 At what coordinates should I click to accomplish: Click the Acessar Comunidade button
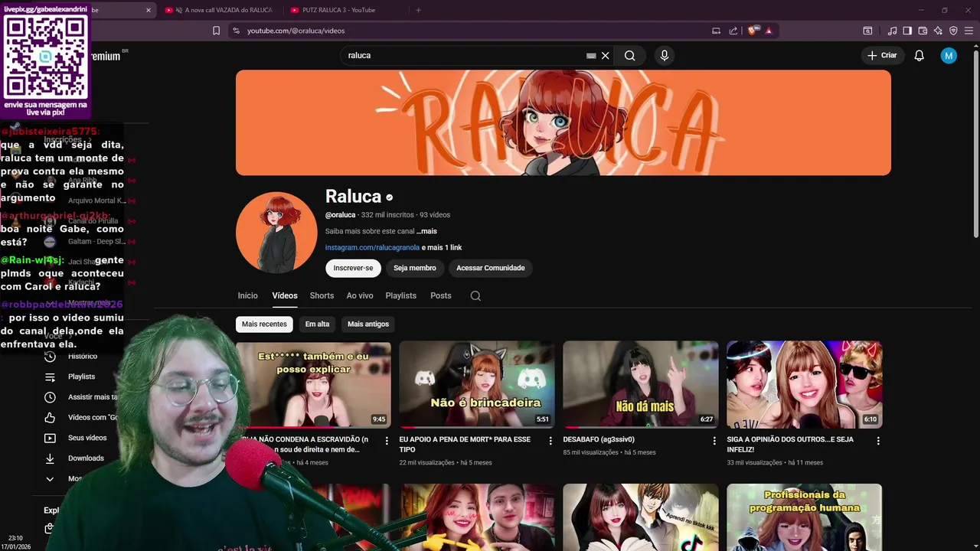click(491, 268)
